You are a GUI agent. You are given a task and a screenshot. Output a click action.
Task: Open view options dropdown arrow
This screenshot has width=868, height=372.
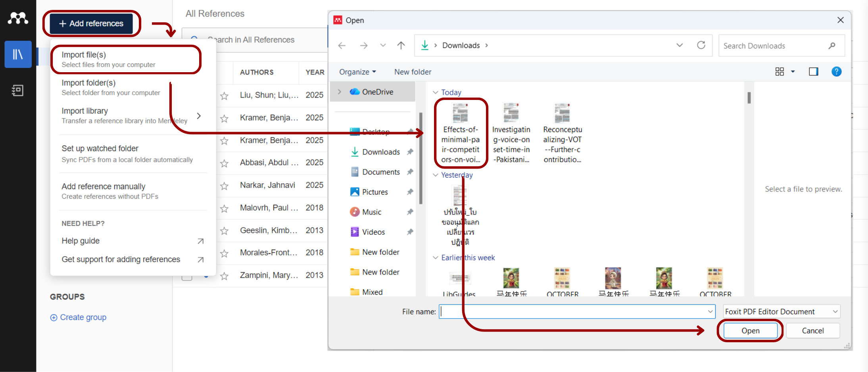point(793,71)
